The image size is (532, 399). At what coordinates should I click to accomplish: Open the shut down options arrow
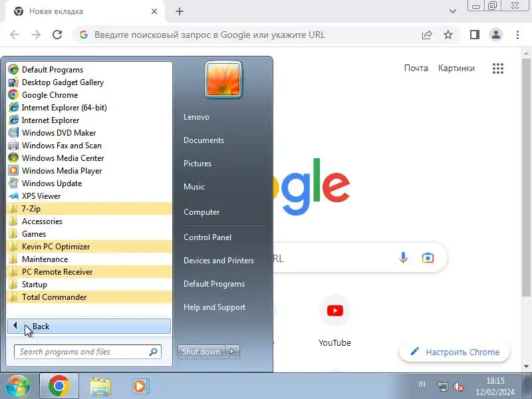[x=232, y=352]
